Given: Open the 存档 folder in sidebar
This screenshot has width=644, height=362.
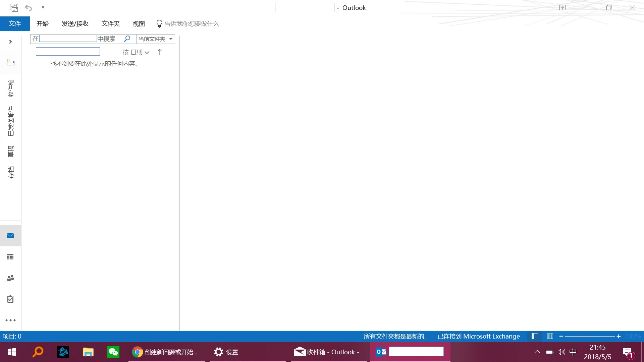Looking at the screenshot, I should 11,172.
